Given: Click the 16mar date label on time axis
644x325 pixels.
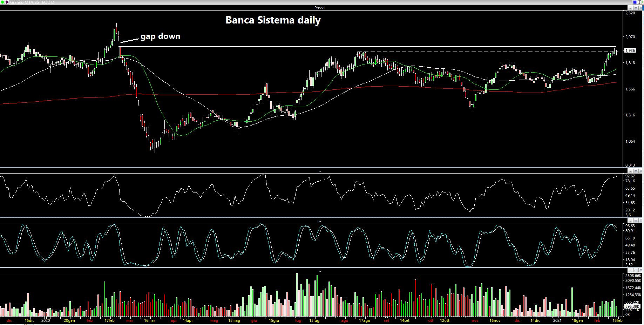Looking at the screenshot, I should tap(149, 320).
